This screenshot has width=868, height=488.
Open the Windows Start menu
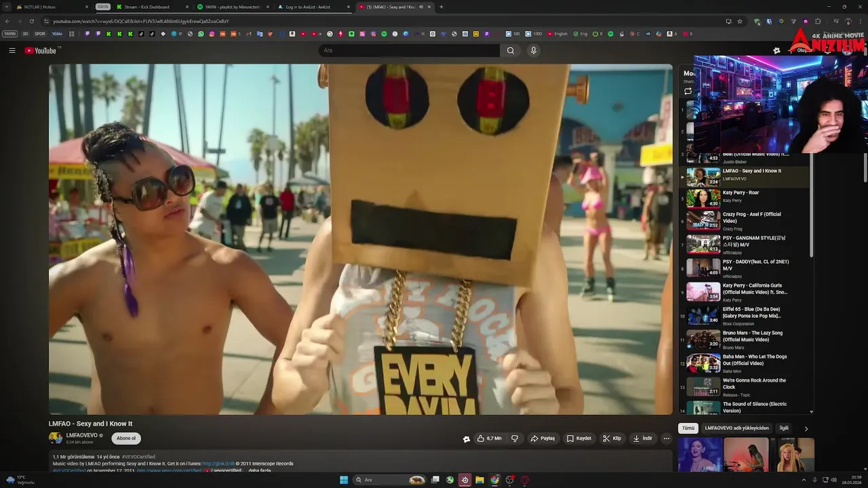click(344, 480)
